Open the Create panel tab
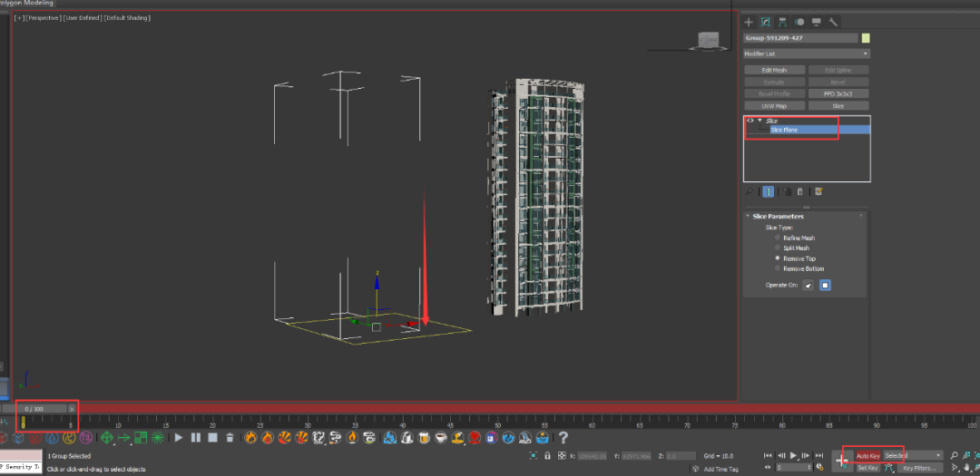The width and height of the screenshot is (980, 476). (749, 22)
